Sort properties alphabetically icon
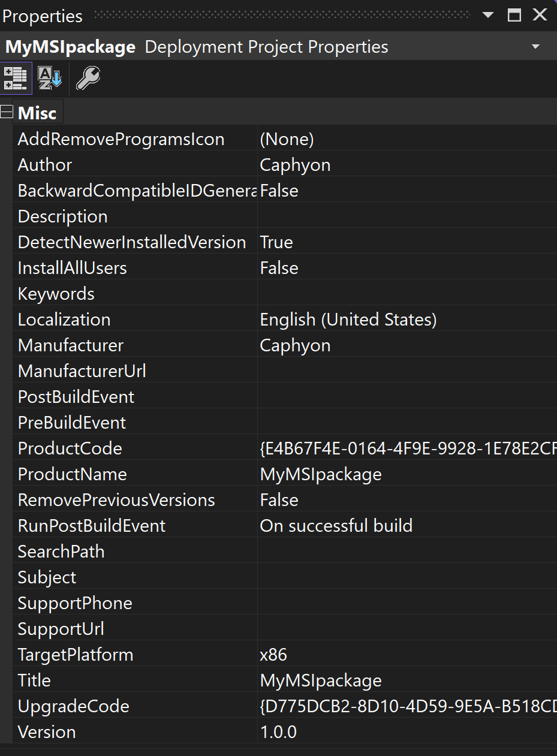 (50, 79)
